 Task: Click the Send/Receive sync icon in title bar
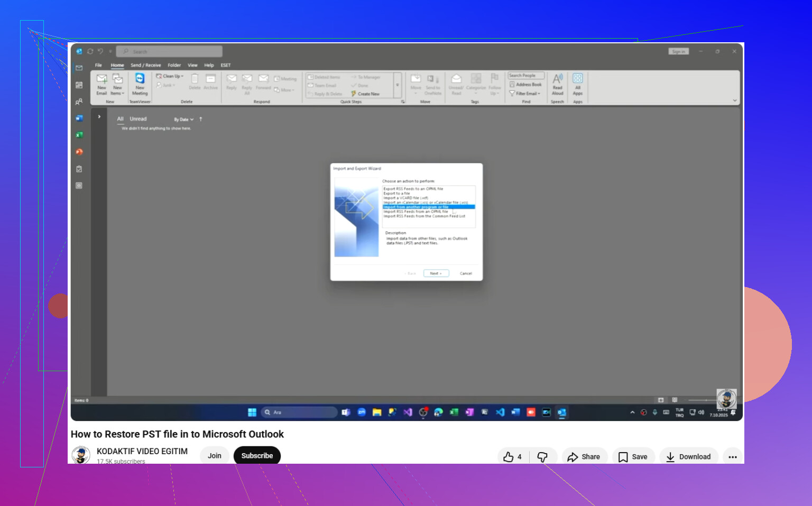point(90,51)
